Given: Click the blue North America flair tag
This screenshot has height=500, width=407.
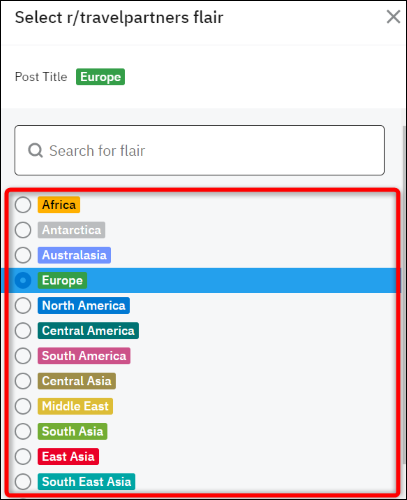Looking at the screenshot, I should [84, 305].
